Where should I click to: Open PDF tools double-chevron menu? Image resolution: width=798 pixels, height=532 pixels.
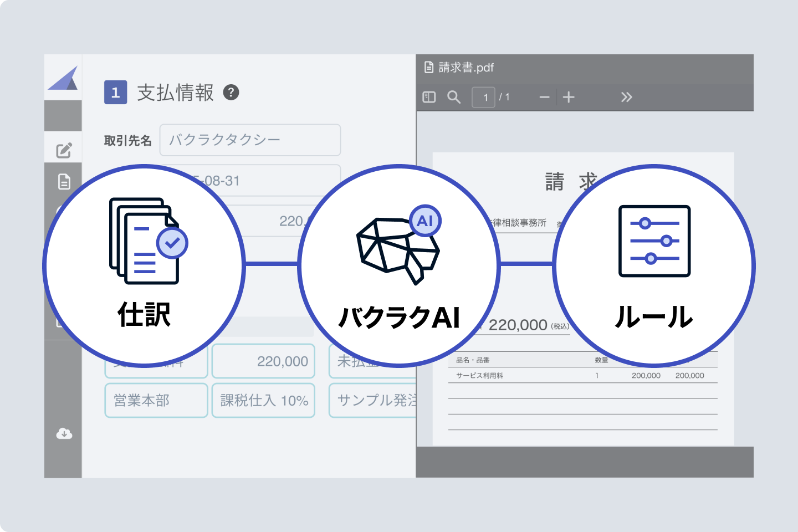626,98
